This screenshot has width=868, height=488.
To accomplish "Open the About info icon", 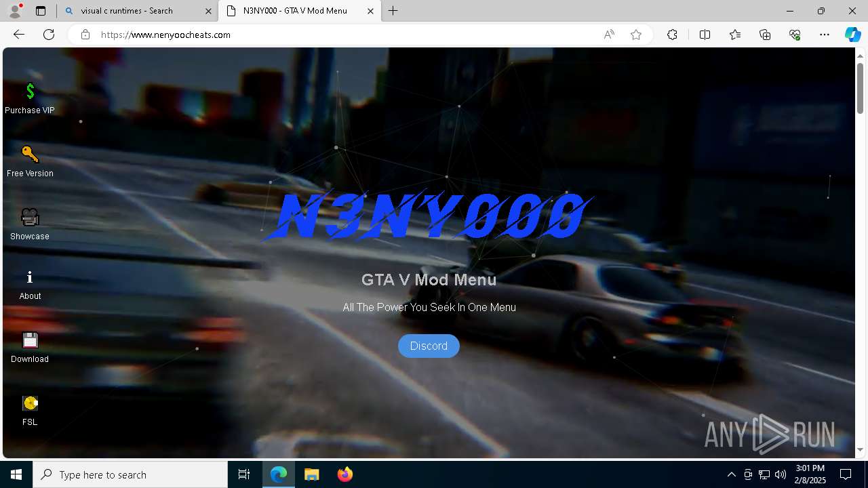I will click(x=30, y=277).
